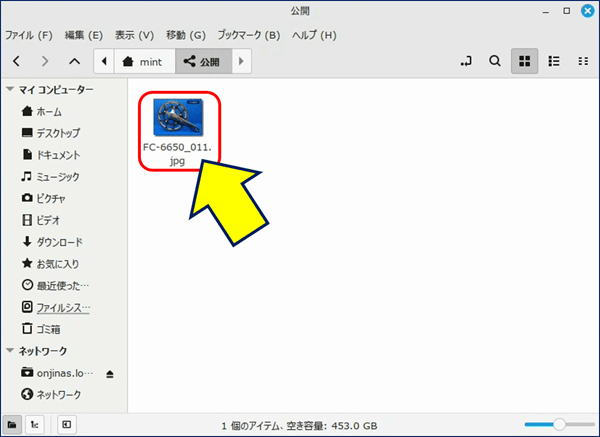Open the 移動 (G) menu
Viewport: 600px width, 437px height.
point(186,35)
